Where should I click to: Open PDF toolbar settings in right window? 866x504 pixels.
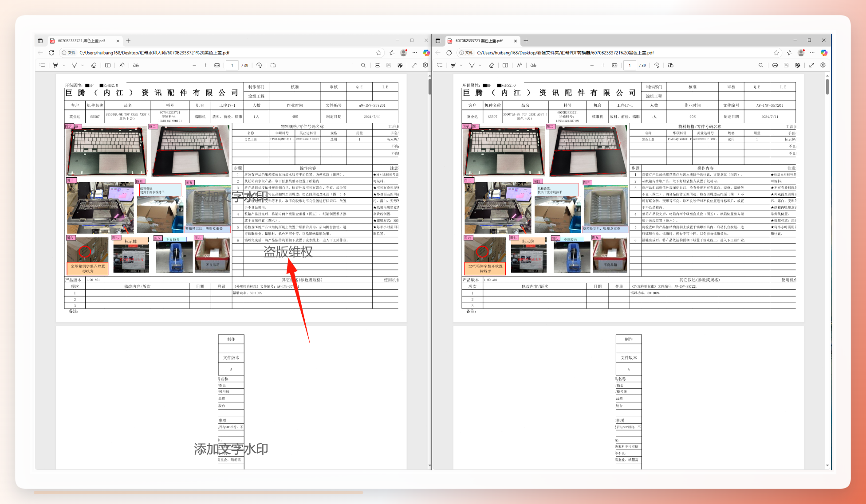click(x=823, y=65)
